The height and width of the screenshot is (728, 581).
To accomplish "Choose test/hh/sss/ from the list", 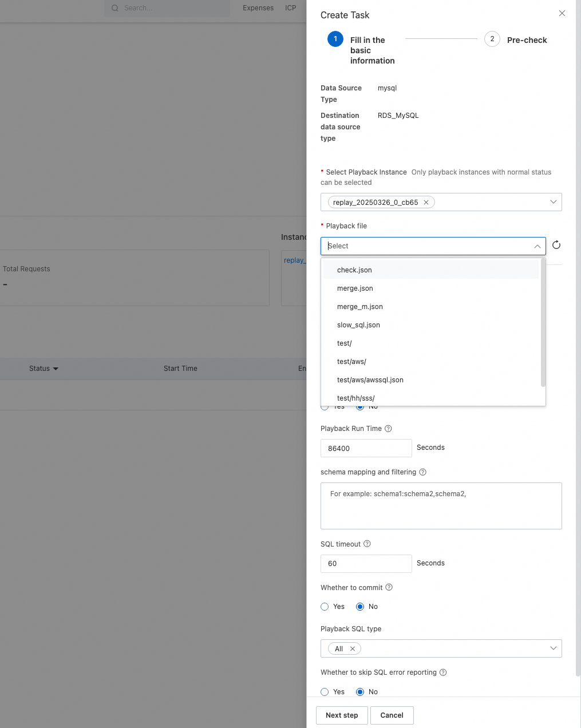I will pyautogui.click(x=431, y=398).
